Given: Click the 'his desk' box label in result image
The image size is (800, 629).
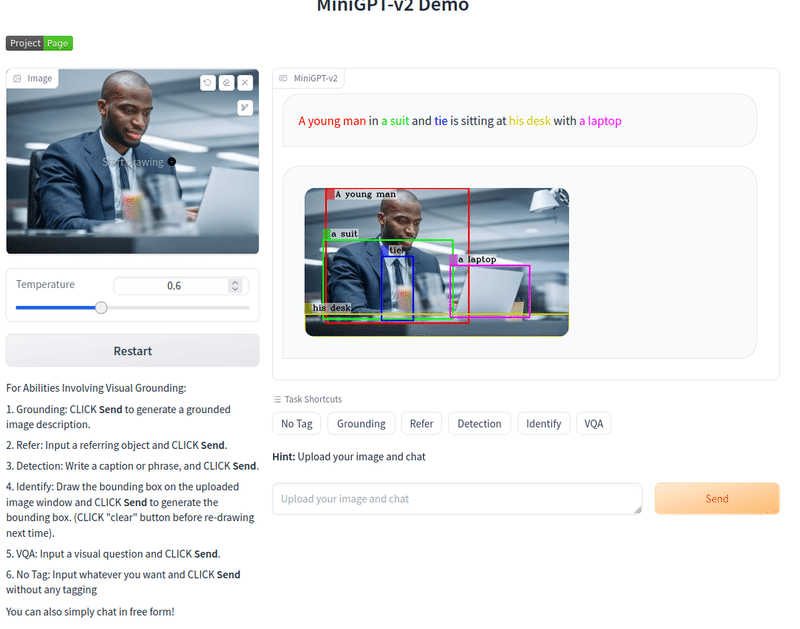Looking at the screenshot, I should pos(331,308).
